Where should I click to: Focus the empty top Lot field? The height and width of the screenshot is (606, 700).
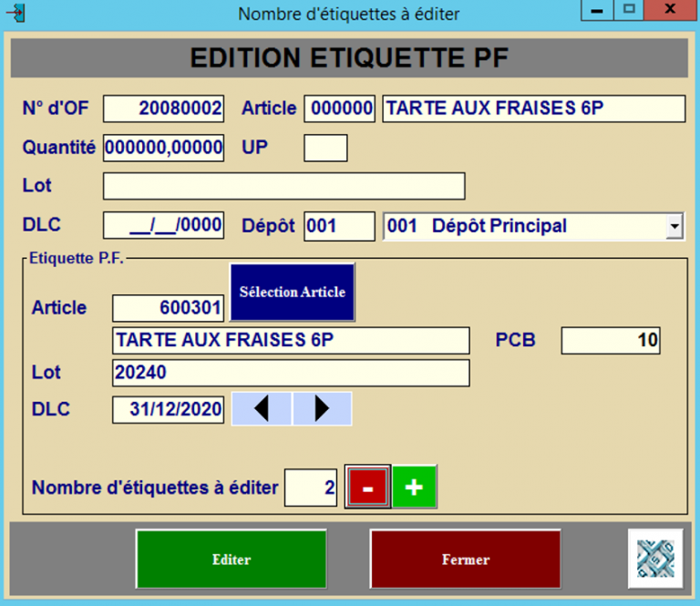pyautogui.click(x=283, y=186)
